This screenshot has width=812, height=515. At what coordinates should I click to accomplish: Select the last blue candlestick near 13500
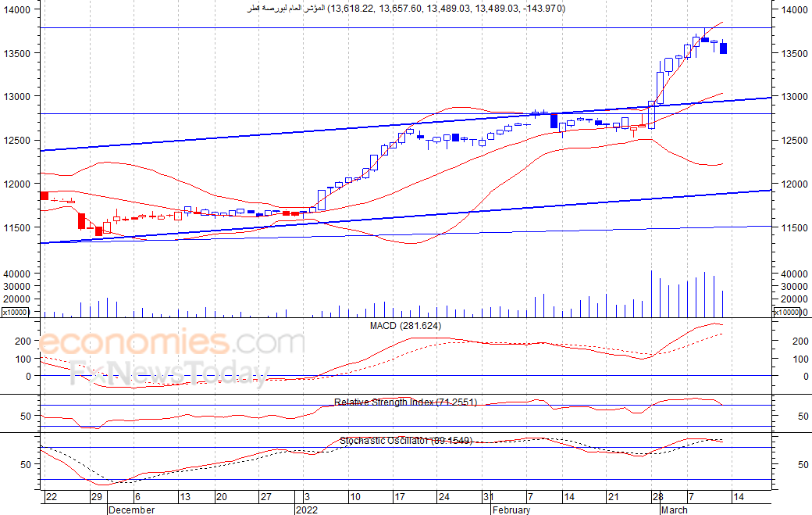pyautogui.click(x=724, y=48)
